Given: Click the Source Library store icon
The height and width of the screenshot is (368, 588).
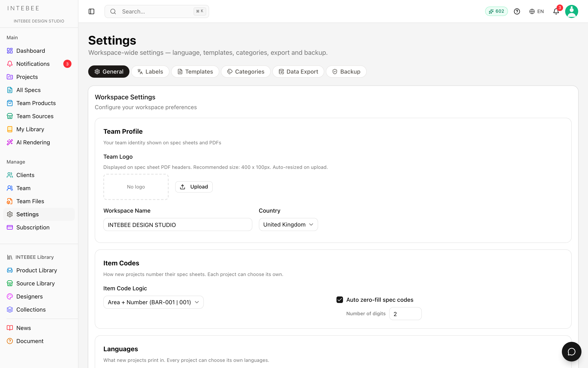Looking at the screenshot, I should [10, 283].
